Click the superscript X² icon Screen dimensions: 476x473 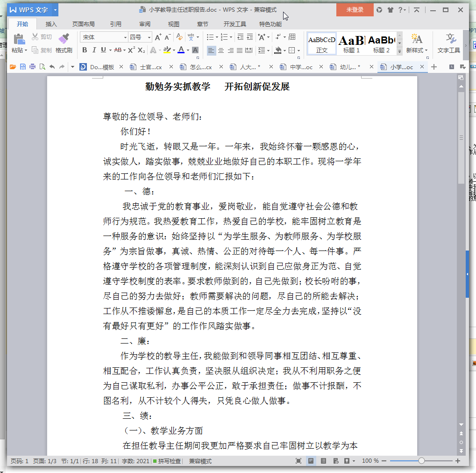click(131, 50)
